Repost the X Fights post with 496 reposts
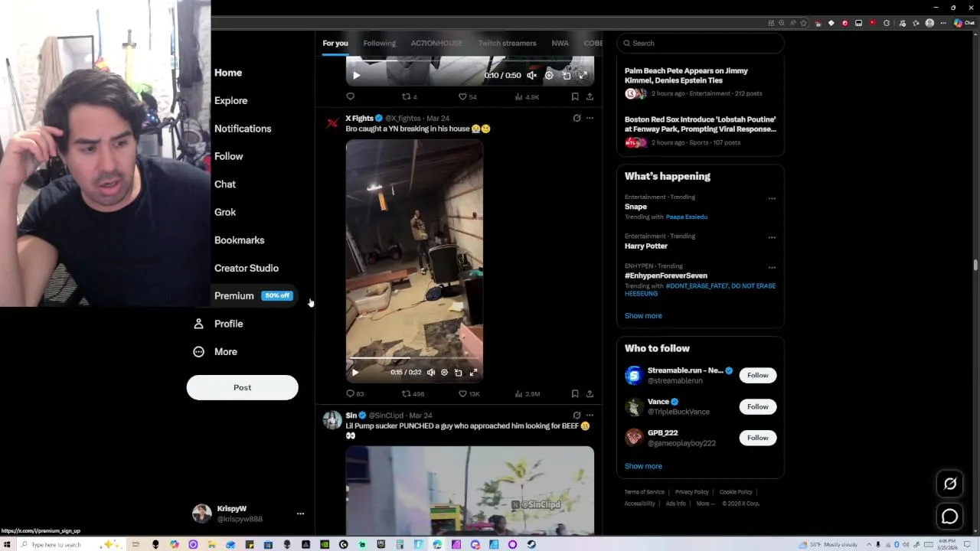The height and width of the screenshot is (551, 980). [413, 393]
